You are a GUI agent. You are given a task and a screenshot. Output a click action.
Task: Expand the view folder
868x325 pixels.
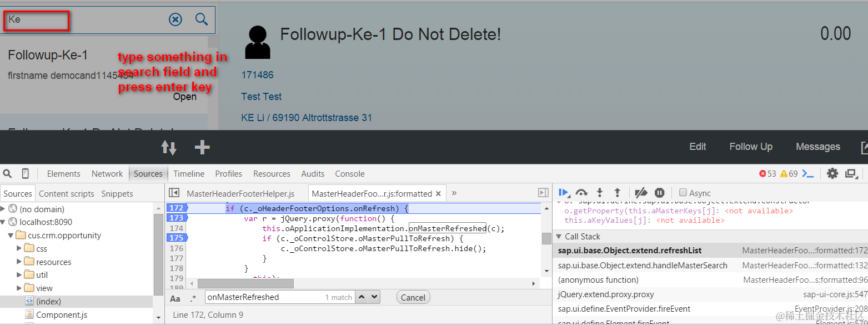pos(19,288)
